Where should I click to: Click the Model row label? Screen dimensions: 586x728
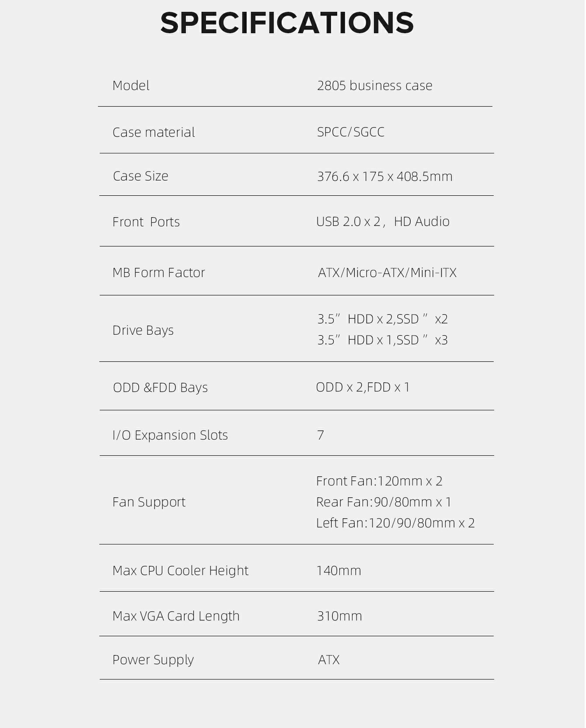[x=131, y=85]
